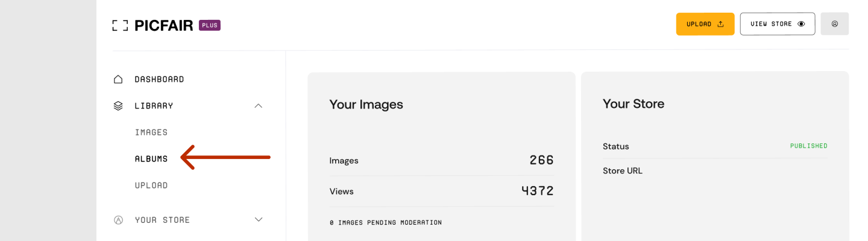Viewport: 868px width, 241px height.
Task: Open Images in the Library menu
Action: 151,133
